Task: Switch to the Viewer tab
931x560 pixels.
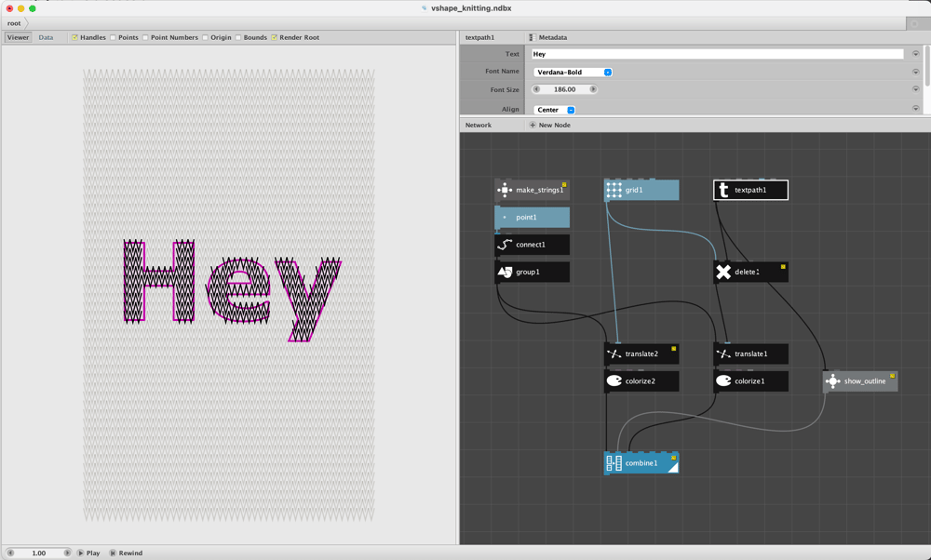Action: tap(18, 37)
